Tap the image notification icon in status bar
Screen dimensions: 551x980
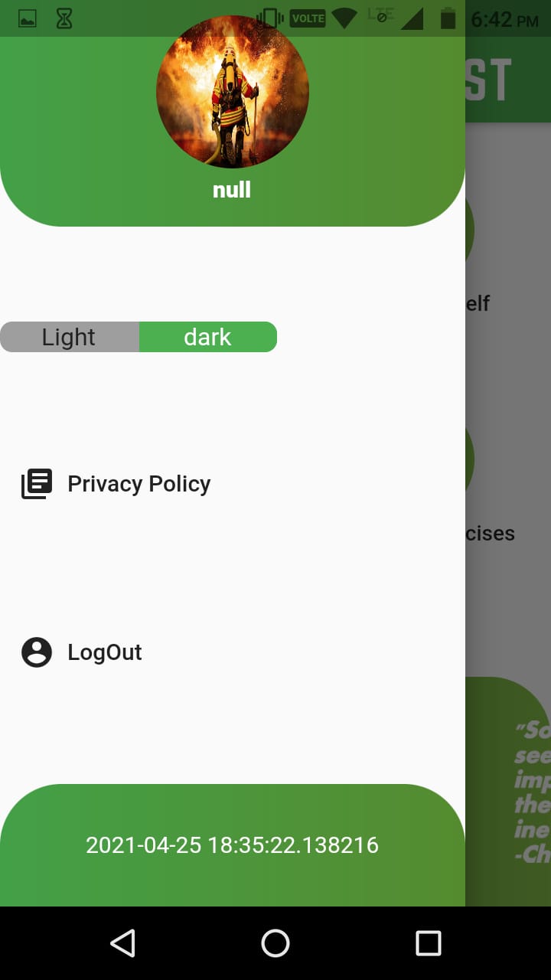point(28,19)
